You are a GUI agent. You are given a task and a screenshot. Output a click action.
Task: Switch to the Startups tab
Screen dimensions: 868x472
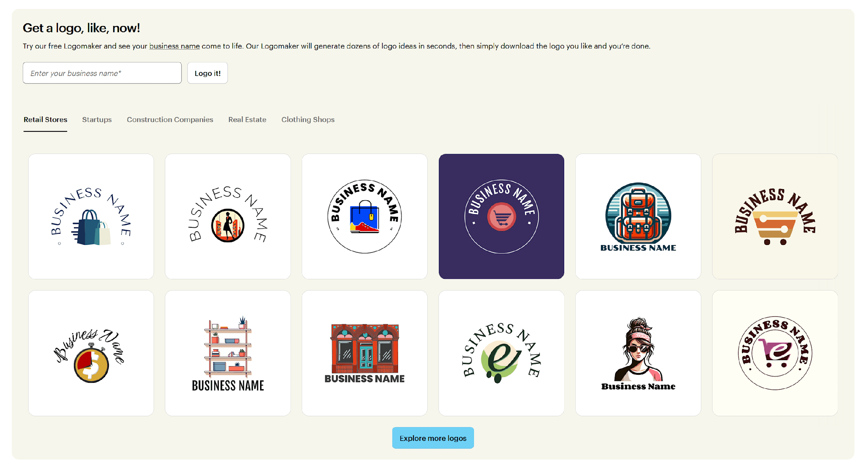click(x=97, y=119)
